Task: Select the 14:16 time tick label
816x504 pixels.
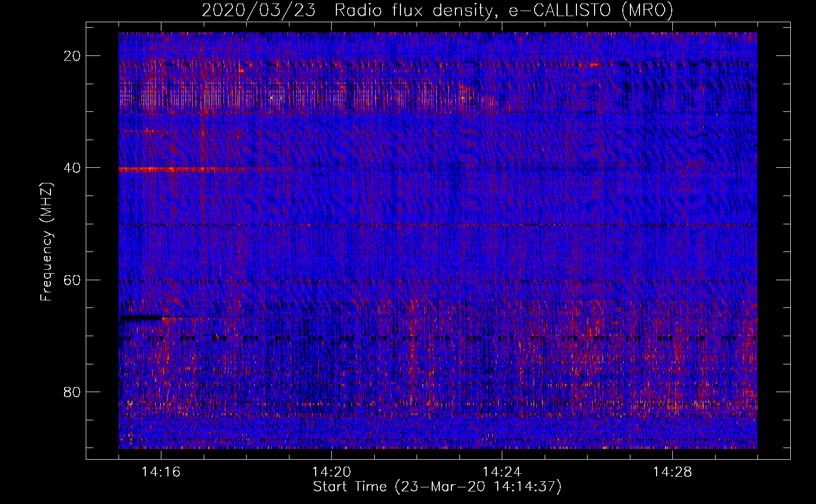Action: [161, 472]
